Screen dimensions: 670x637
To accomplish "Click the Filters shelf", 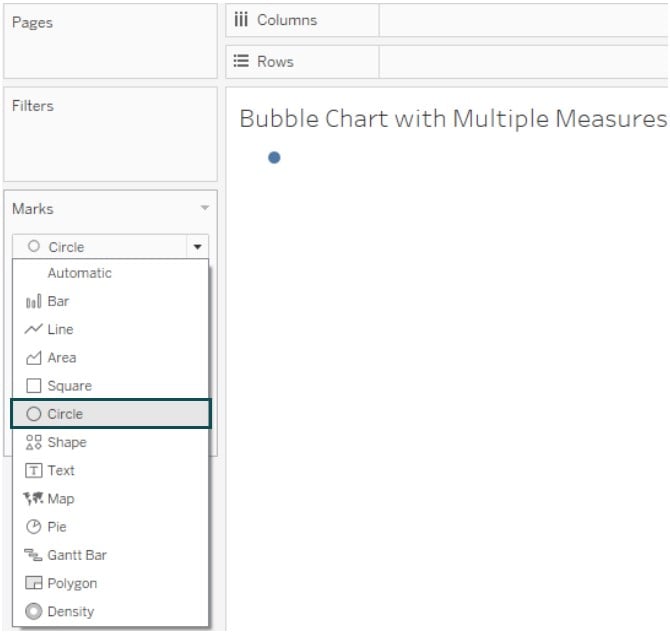I will click(110, 134).
